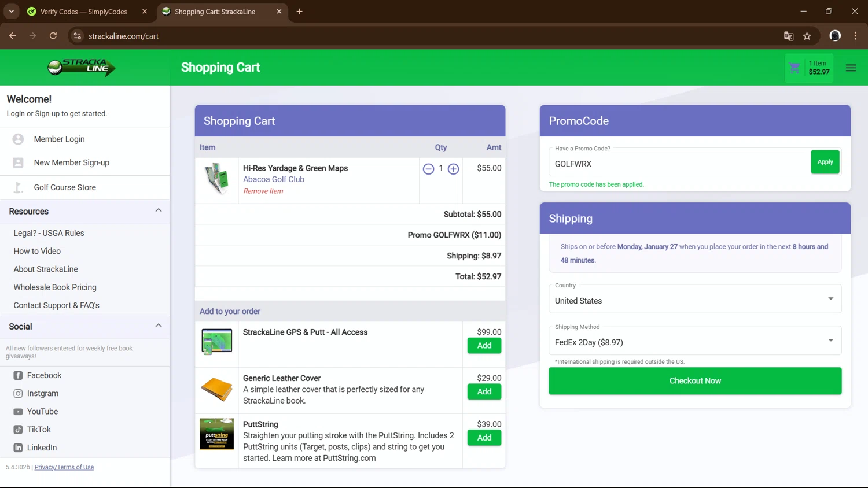Click into the promo code field
This screenshot has width=868, height=488.
pyautogui.click(x=679, y=162)
